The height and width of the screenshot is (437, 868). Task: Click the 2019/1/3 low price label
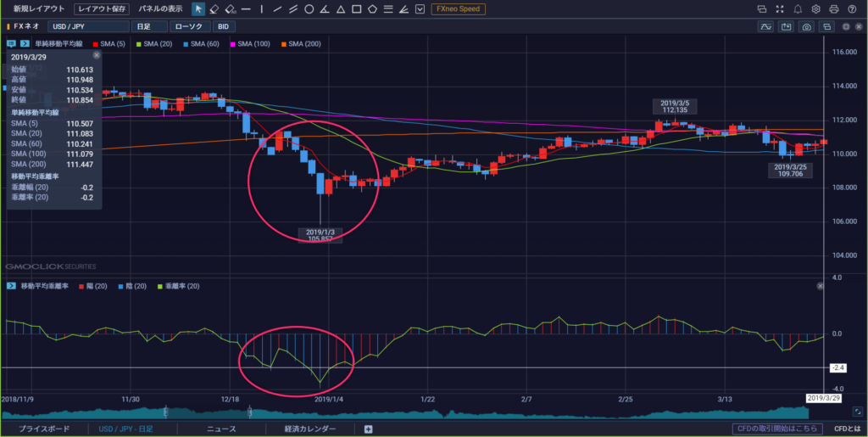[x=320, y=235]
